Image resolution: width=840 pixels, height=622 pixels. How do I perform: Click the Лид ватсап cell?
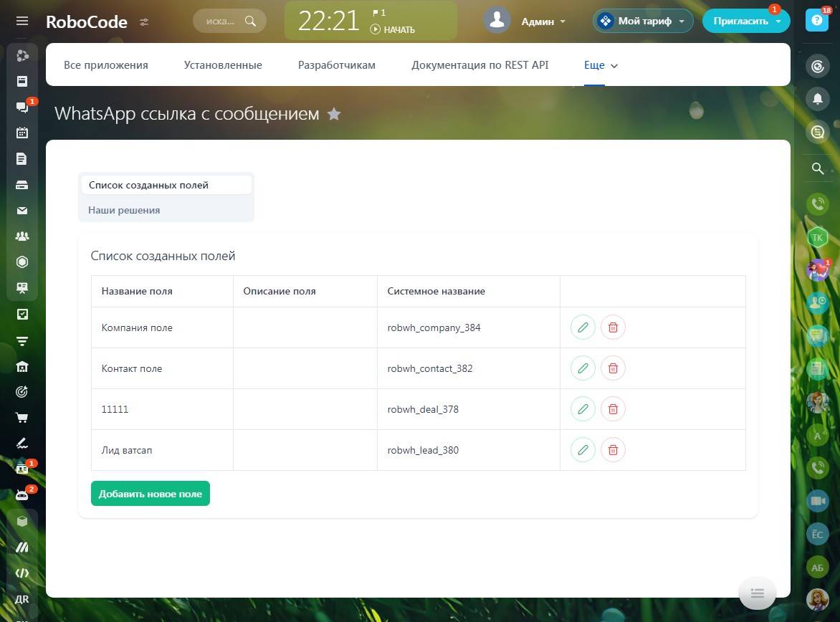tap(162, 450)
